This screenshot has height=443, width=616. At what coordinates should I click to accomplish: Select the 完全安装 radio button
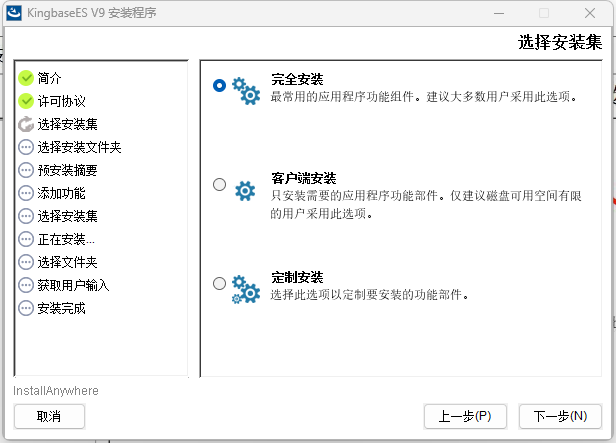coord(219,85)
